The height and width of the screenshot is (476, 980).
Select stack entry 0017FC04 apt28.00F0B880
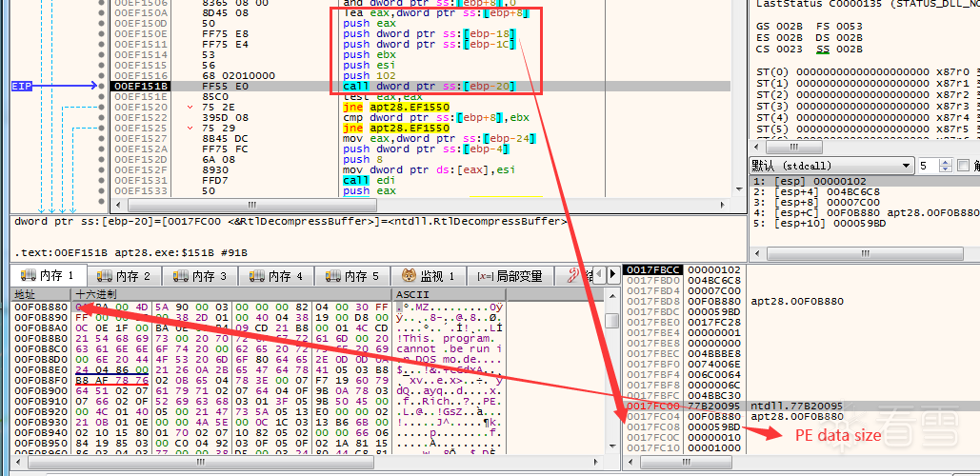[x=801, y=416]
